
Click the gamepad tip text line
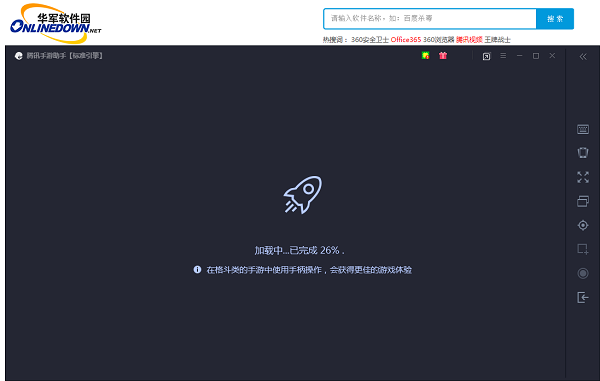click(x=309, y=270)
